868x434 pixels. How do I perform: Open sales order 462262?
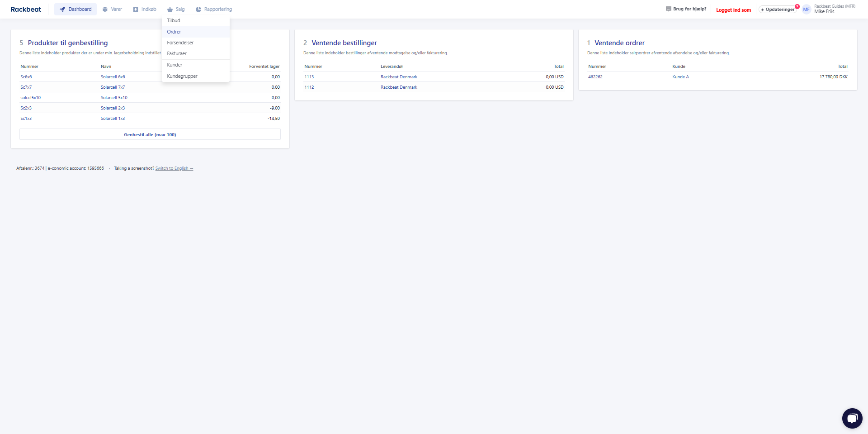(x=595, y=77)
